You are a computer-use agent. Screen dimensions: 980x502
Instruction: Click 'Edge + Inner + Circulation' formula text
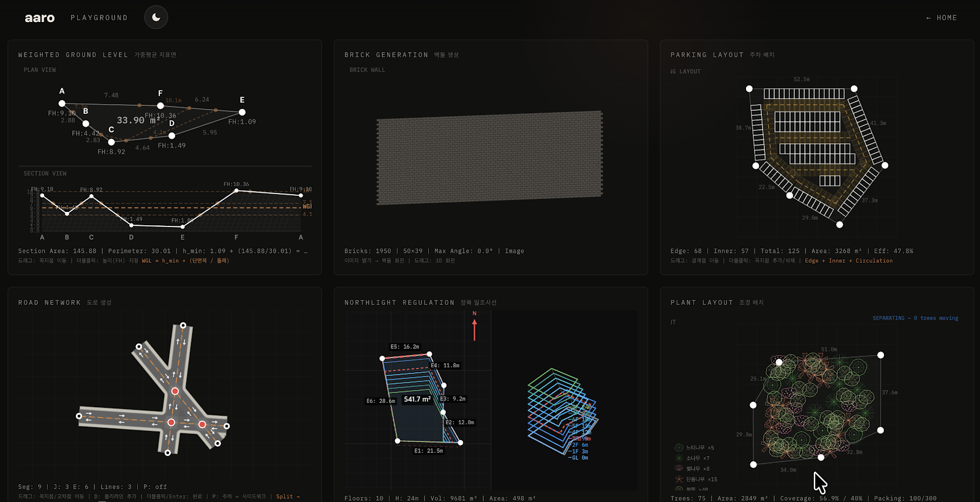click(848, 261)
